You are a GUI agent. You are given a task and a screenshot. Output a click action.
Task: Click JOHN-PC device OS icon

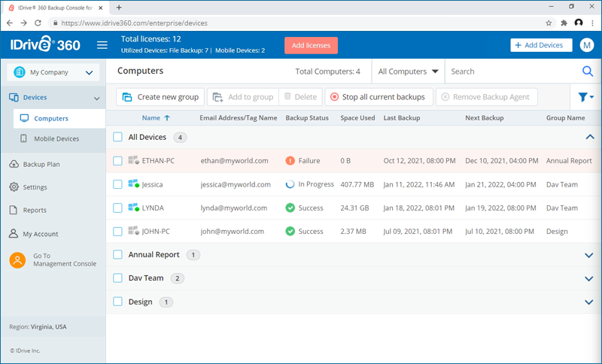pyautogui.click(x=134, y=231)
